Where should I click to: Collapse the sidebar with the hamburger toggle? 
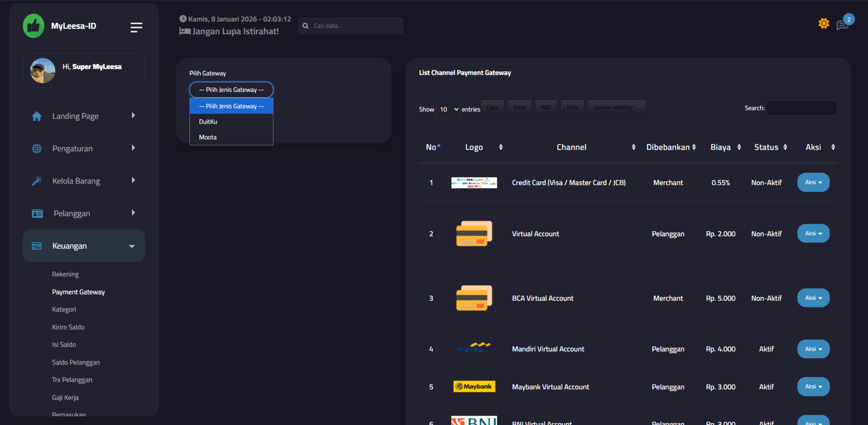click(x=136, y=27)
